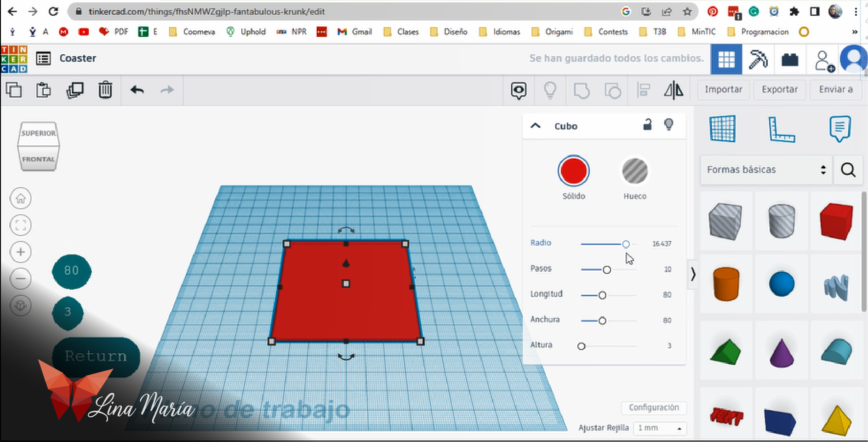Viewport: 868px width, 442px height.
Task: Open the Blocks pickaxe mode
Action: tap(758, 59)
